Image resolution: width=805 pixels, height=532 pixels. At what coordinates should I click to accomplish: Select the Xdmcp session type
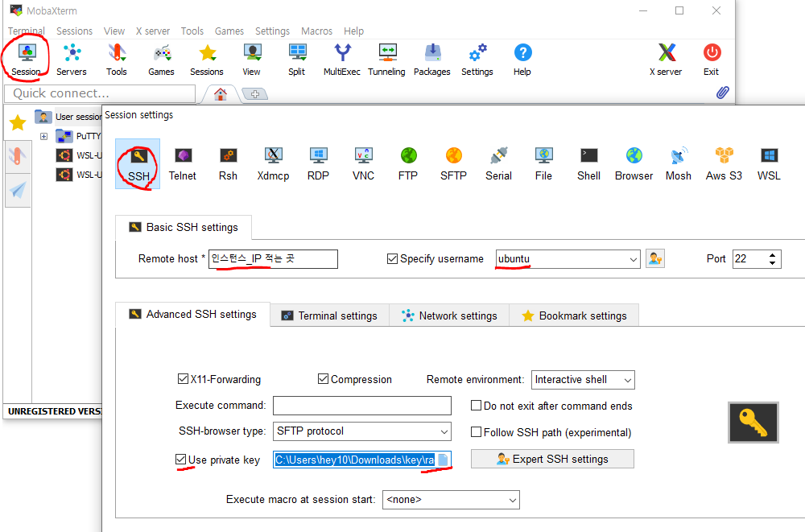pyautogui.click(x=273, y=164)
